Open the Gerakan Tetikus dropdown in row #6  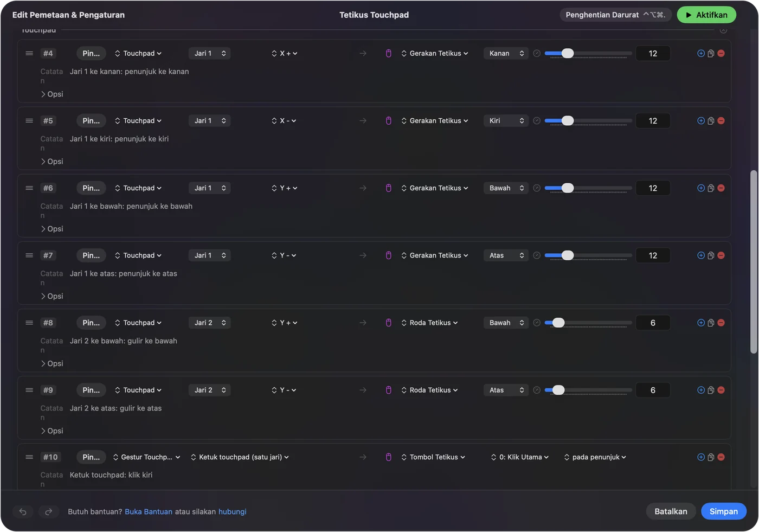(x=435, y=188)
